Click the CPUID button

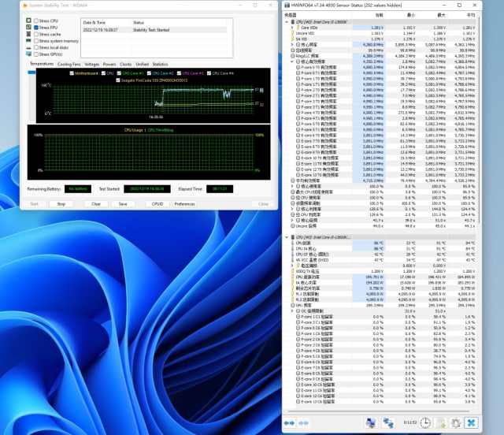[157, 204]
